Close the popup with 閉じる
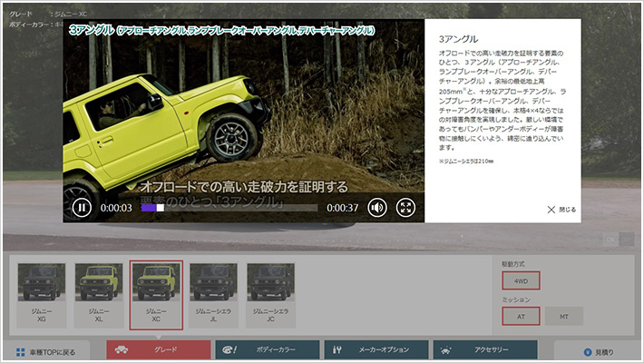The width and height of the screenshot is (644, 363). [x=561, y=210]
